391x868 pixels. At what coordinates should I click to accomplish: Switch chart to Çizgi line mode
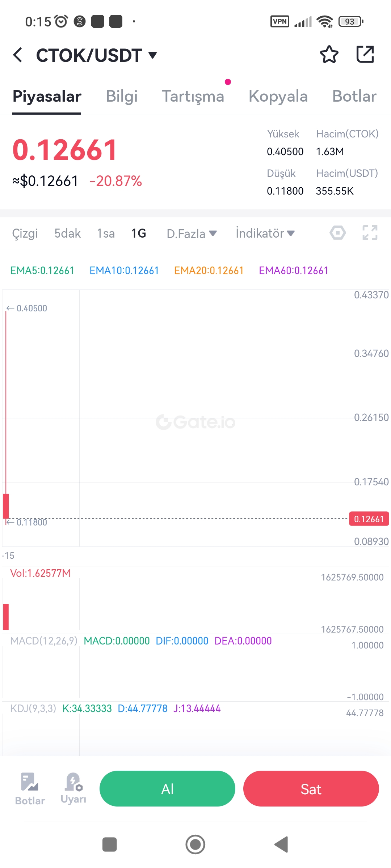[25, 233]
